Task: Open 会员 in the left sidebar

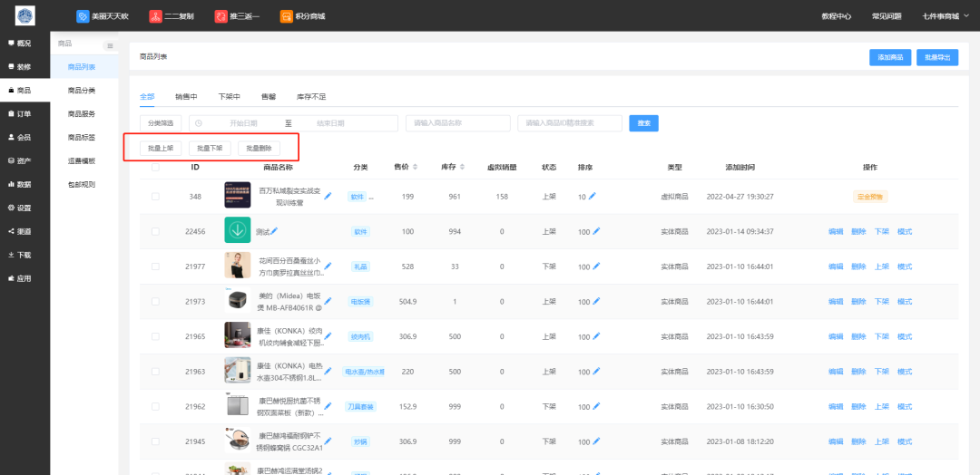Action: [x=19, y=137]
